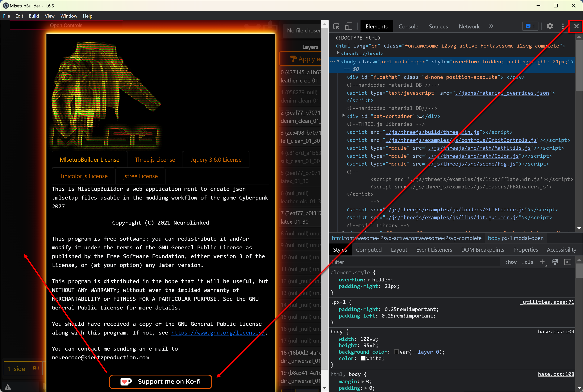Image resolution: width=583 pixels, height=392 pixels.
Task: Expand the overflow shorthand property
Action: (x=369, y=280)
